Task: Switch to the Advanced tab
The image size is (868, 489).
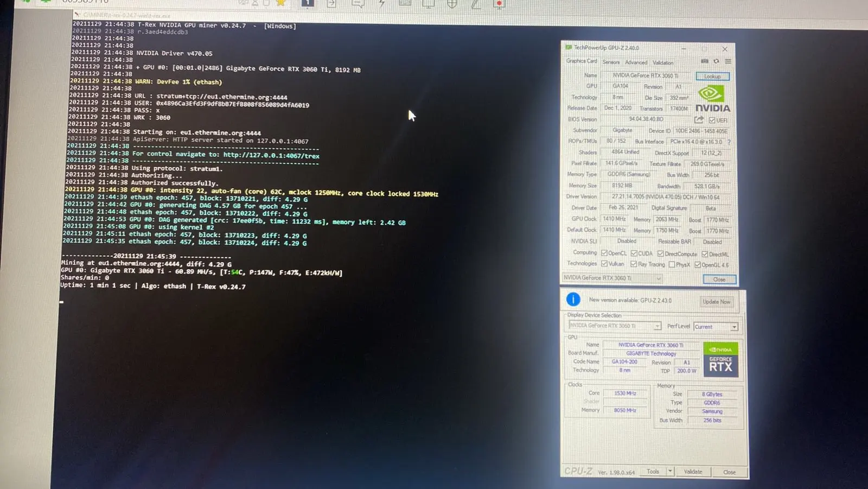Action: click(636, 62)
